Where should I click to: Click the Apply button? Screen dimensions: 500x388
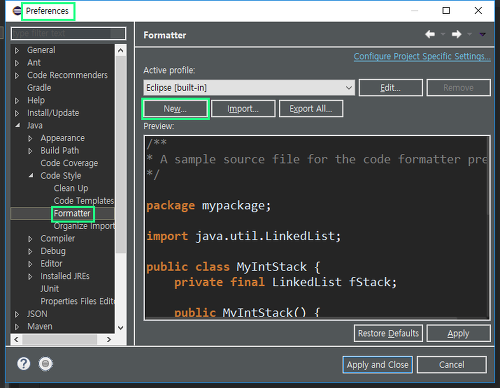pyautogui.click(x=458, y=333)
